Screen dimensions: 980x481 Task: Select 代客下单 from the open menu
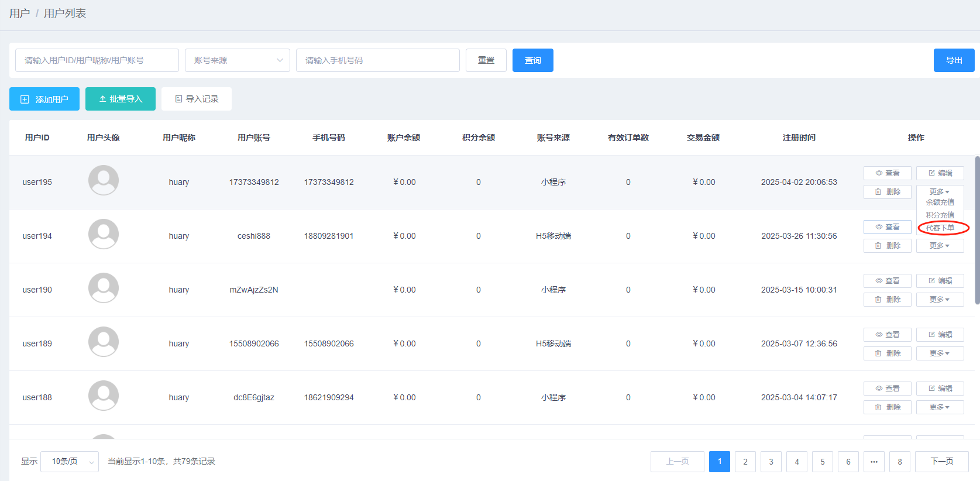click(940, 228)
